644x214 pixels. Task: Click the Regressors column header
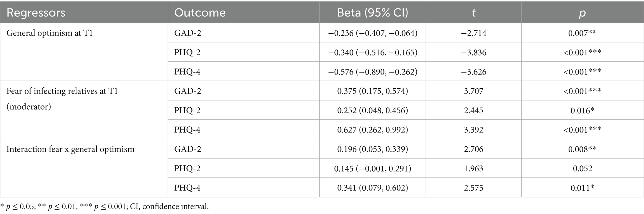[36, 13]
